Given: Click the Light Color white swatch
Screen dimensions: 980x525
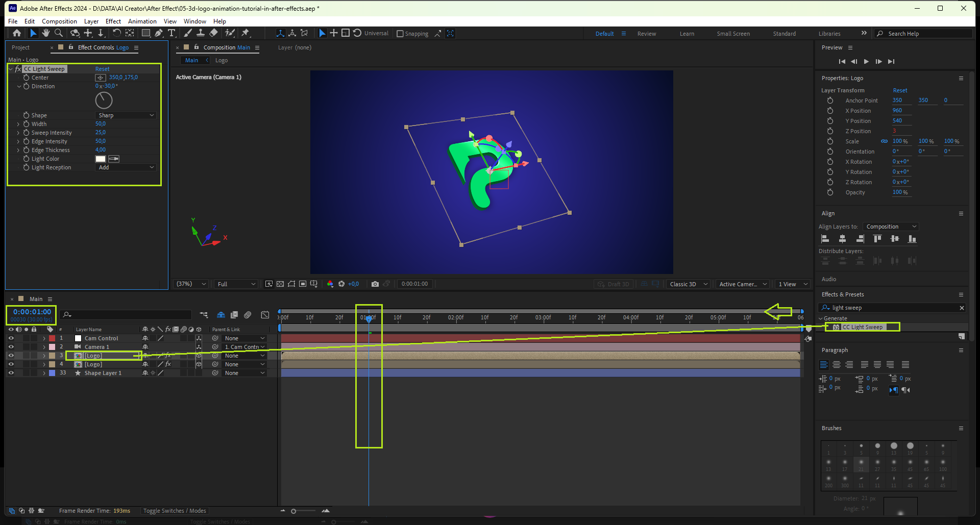Looking at the screenshot, I should click(101, 159).
